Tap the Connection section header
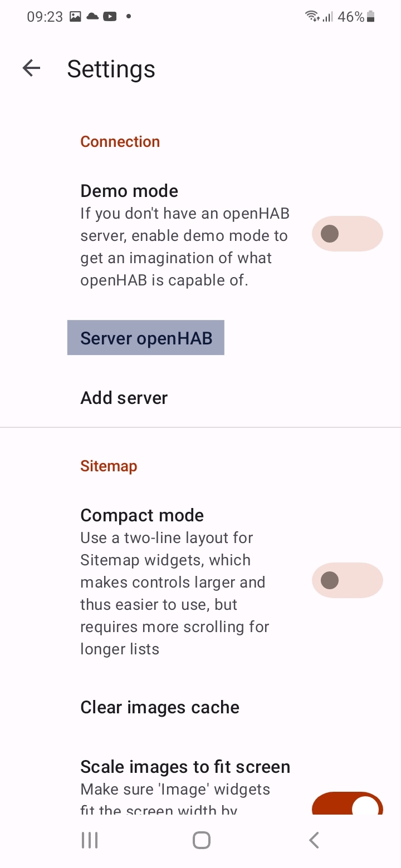 (120, 141)
